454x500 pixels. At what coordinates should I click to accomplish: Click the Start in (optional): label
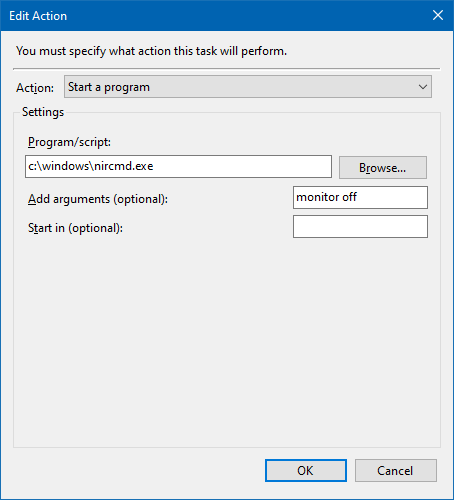[x=75, y=228]
